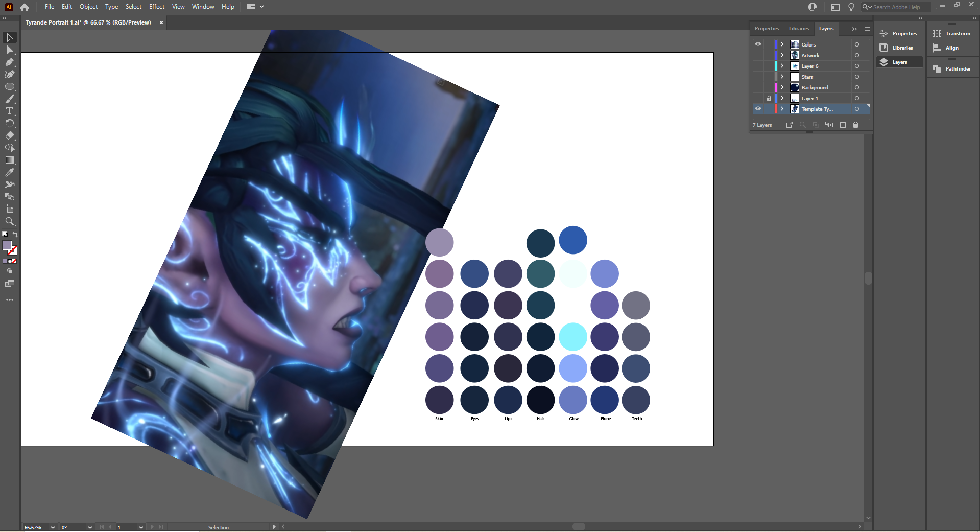Click Collect for Export icon in Layers panel

click(x=790, y=125)
